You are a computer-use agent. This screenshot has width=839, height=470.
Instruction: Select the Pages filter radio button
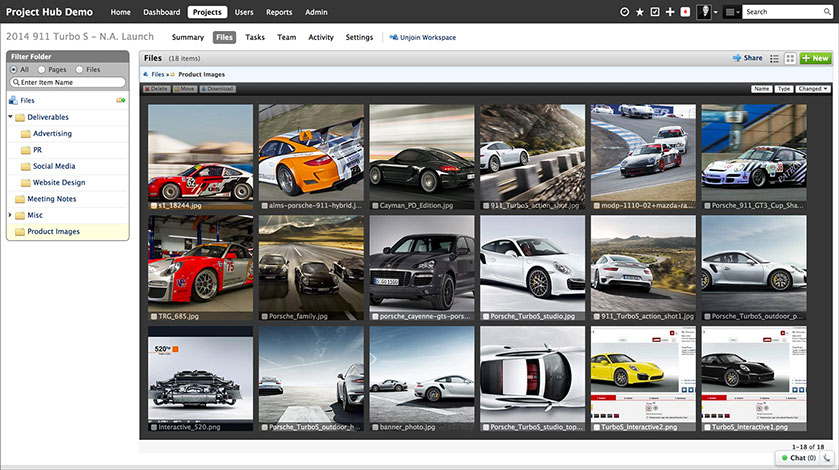point(41,70)
